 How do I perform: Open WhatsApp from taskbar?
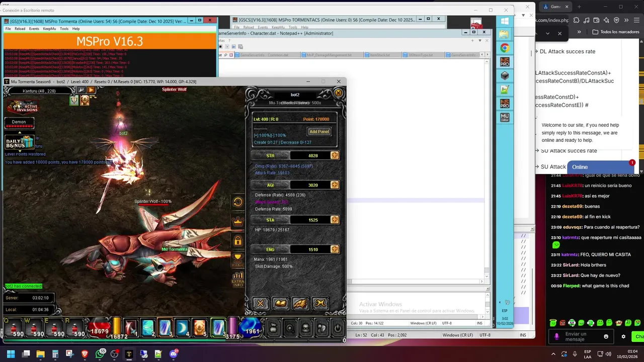tap(100, 354)
